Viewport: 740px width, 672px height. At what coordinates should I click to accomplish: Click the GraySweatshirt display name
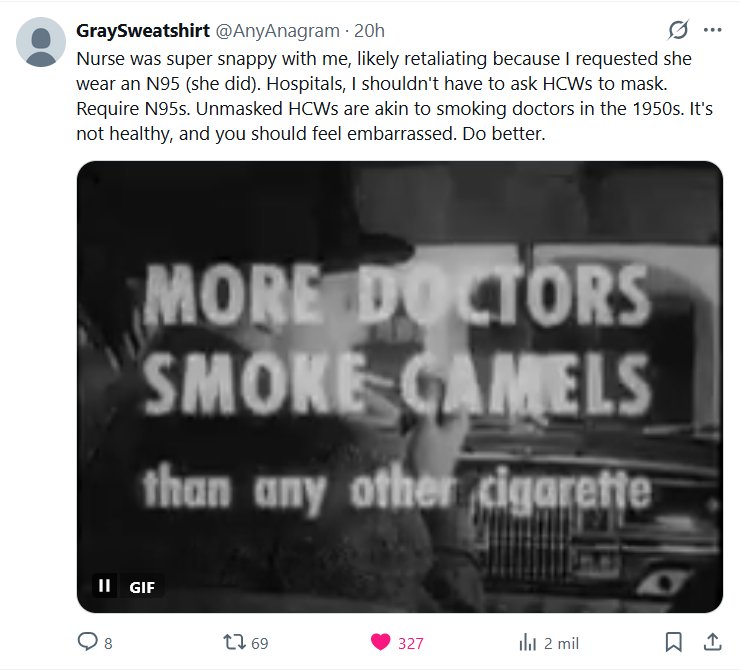tap(143, 31)
